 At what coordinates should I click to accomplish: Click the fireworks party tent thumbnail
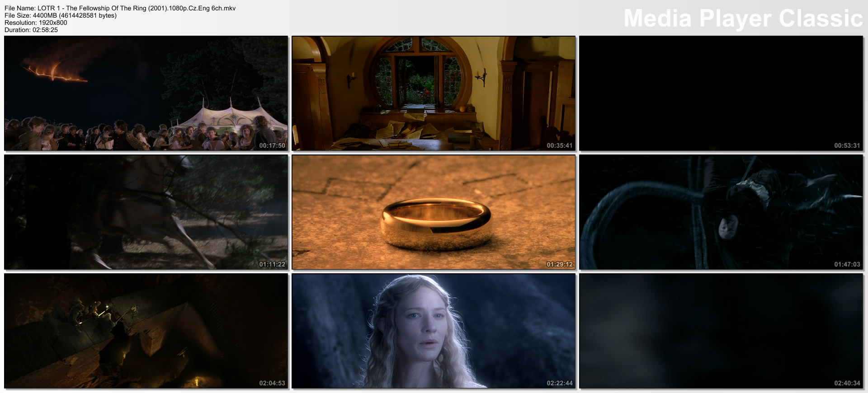coord(146,93)
